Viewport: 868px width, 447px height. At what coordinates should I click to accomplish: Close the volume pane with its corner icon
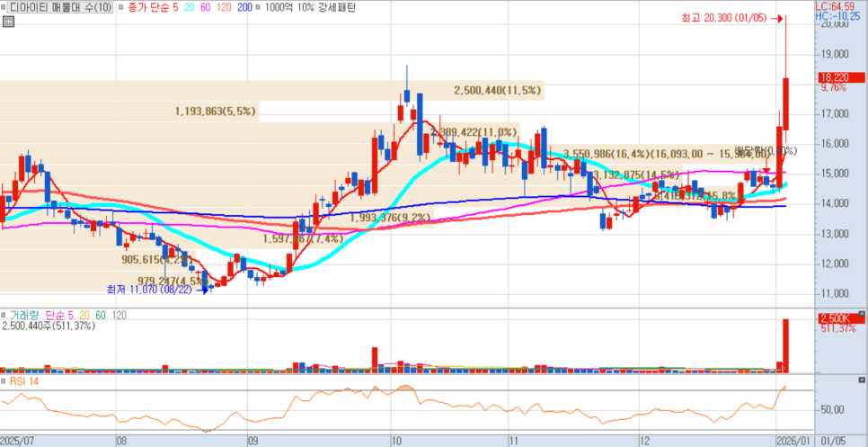[862, 315]
